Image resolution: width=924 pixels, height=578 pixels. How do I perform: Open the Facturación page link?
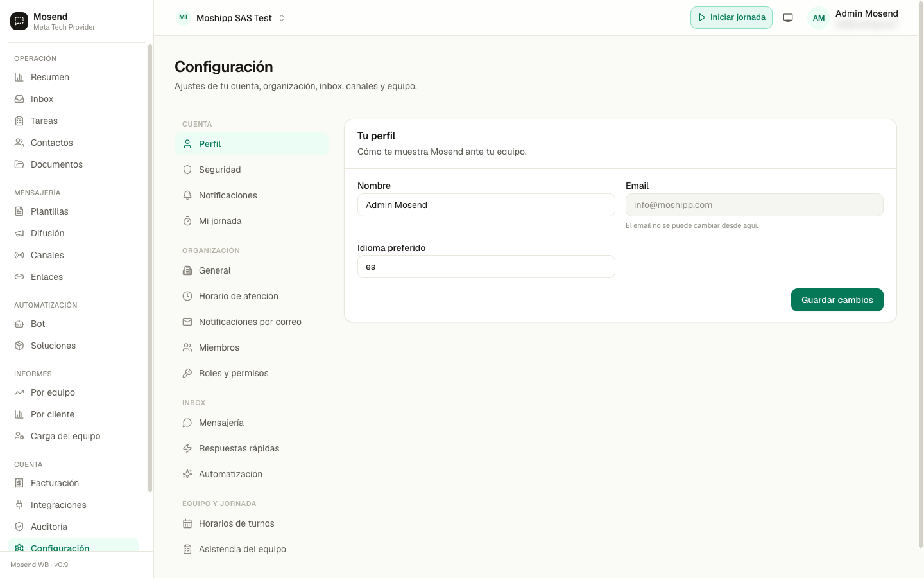(73, 483)
